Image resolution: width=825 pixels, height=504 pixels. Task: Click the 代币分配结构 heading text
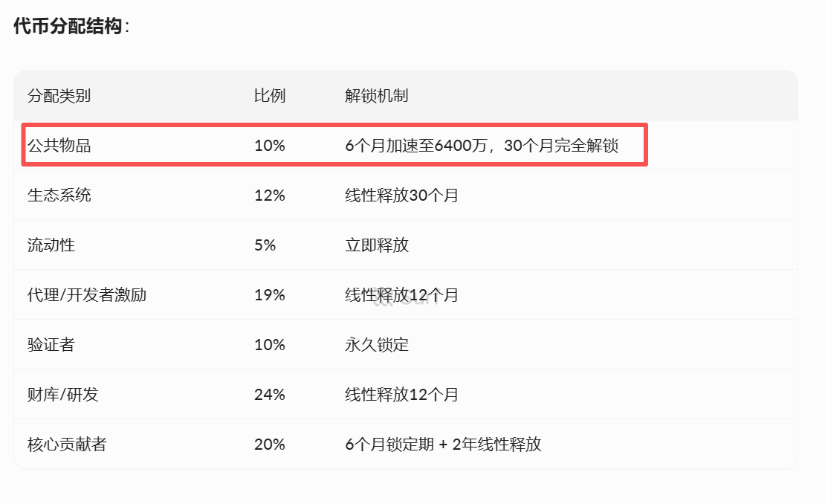[x=68, y=27]
